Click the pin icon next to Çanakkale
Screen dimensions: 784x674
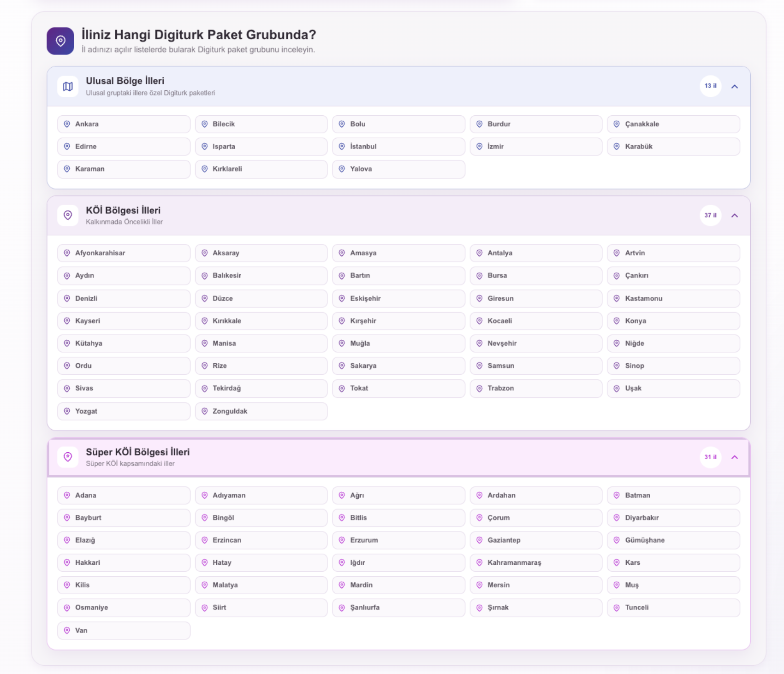pyautogui.click(x=617, y=124)
